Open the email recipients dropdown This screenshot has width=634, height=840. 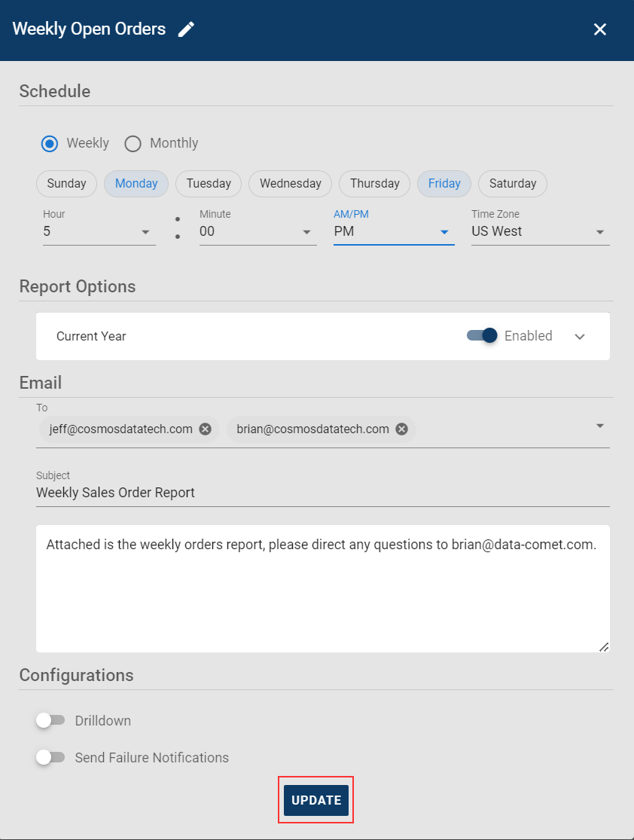pyautogui.click(x=600, y=425)
